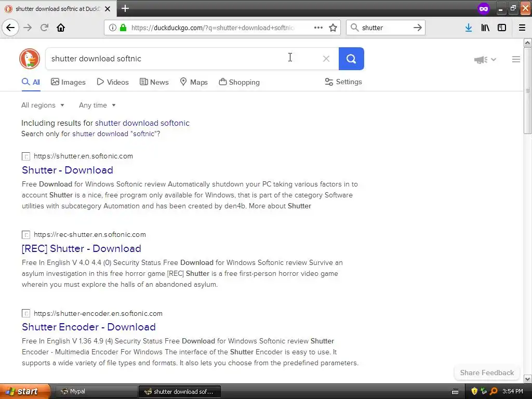This screenshot has width=532, height=399.
Task: Switch to Videos results
Action: coord(113,82)
